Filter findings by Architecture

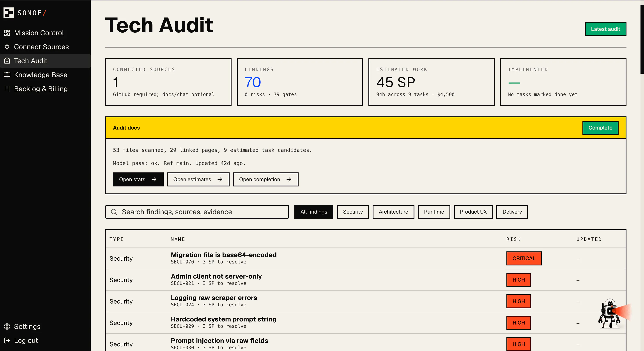[x=393, y=212]
